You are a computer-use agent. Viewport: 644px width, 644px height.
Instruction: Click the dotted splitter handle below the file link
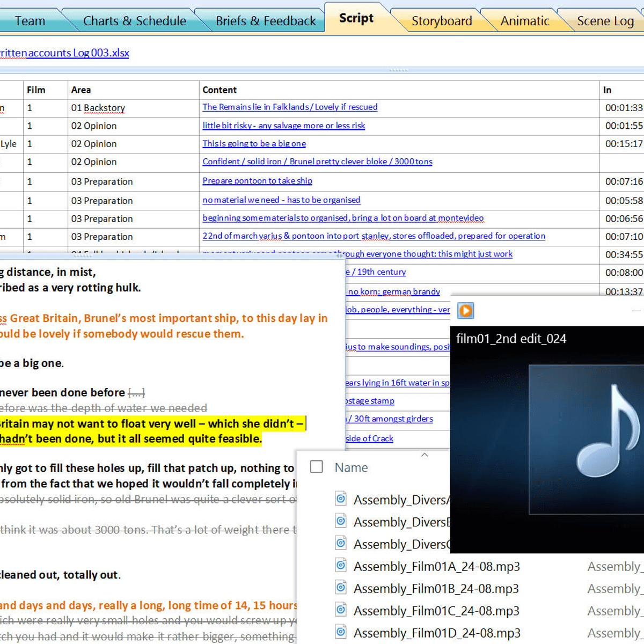coord(398,69)
